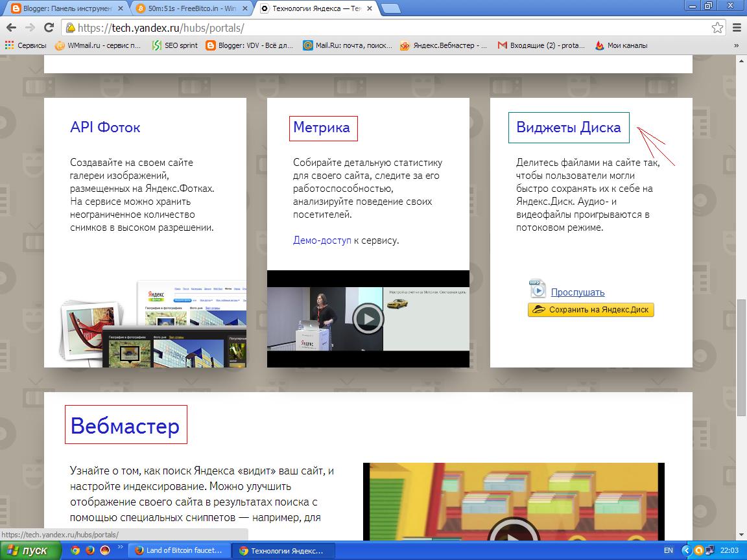
Task: Reload the page with the refresh icon
Action: [x=49, y=28]
